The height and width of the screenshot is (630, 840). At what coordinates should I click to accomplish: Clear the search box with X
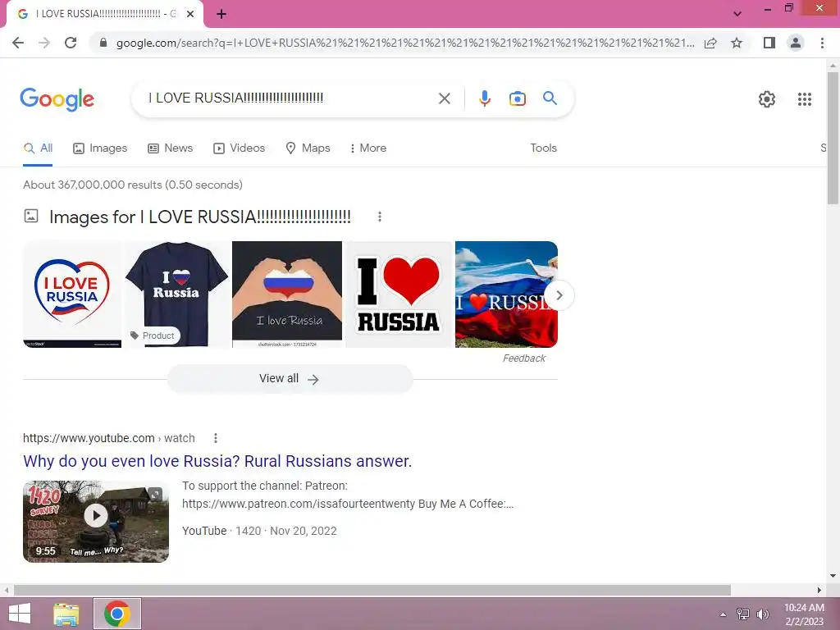coord(444,98)
